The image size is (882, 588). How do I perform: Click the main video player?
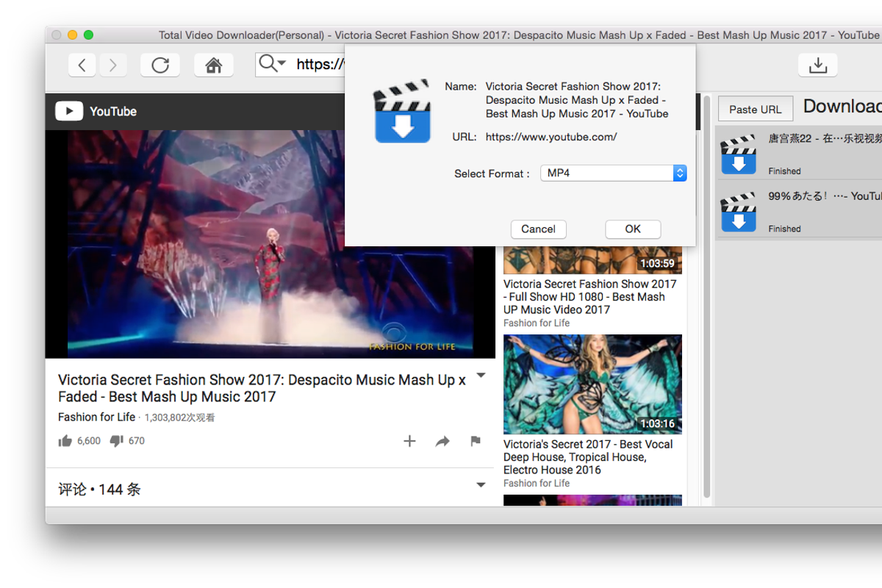270,245
